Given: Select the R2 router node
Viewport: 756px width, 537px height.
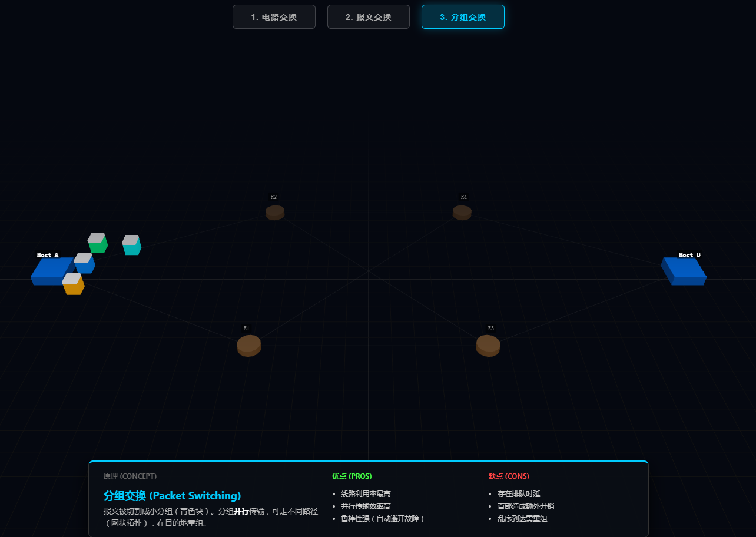Looking at the screenshot, I should pos(275,213).
